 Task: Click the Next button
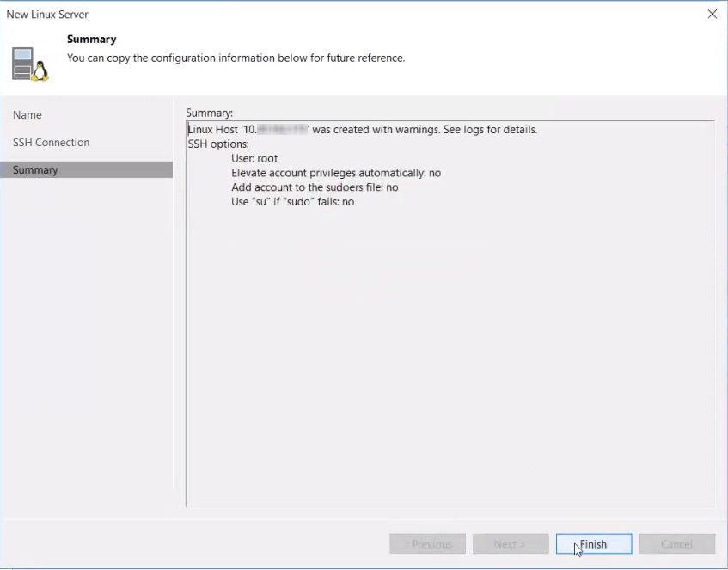(x=509, y=544)
